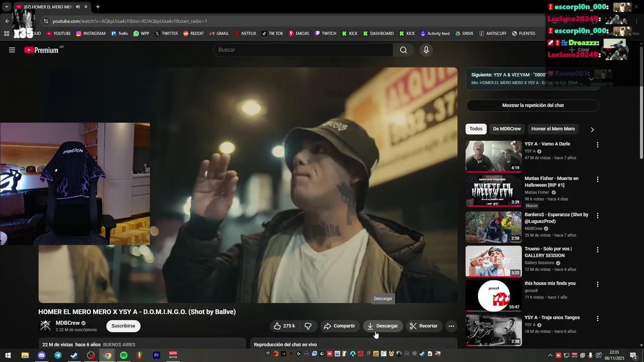This screenshot has width=644, height=362.
Task: Open options for BarderoS - Esperanza video
Action: (598, 215)
